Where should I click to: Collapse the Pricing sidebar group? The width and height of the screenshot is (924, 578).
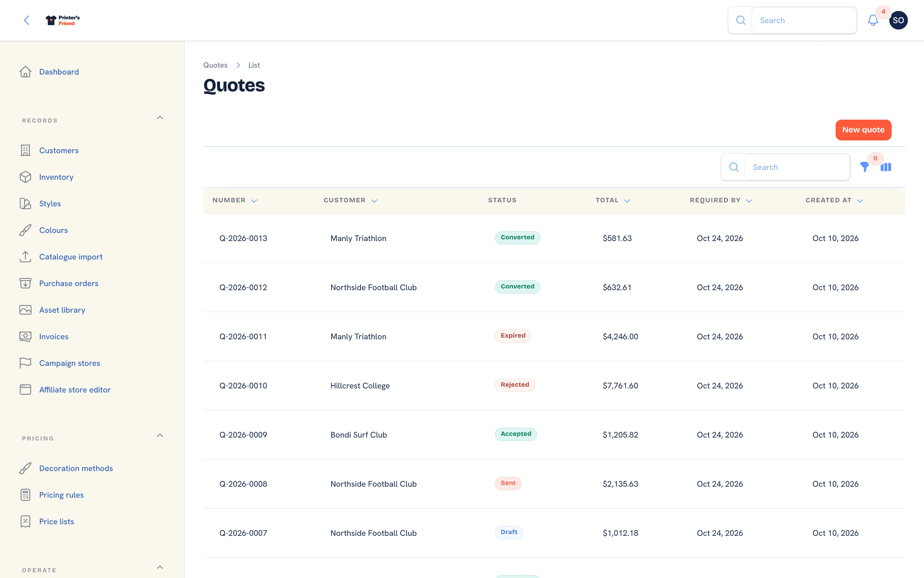pyautogui.click(x=160, y=436)
